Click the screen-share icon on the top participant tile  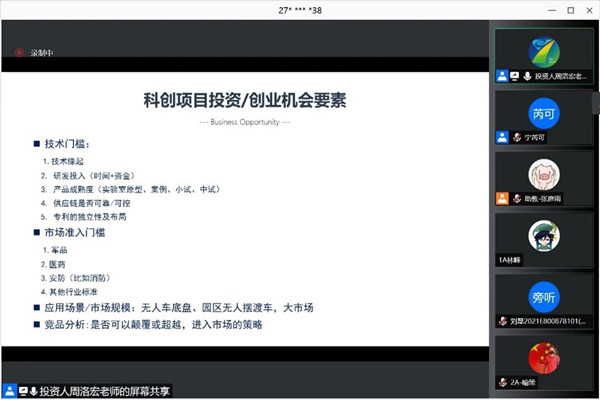tap(515, 76)
